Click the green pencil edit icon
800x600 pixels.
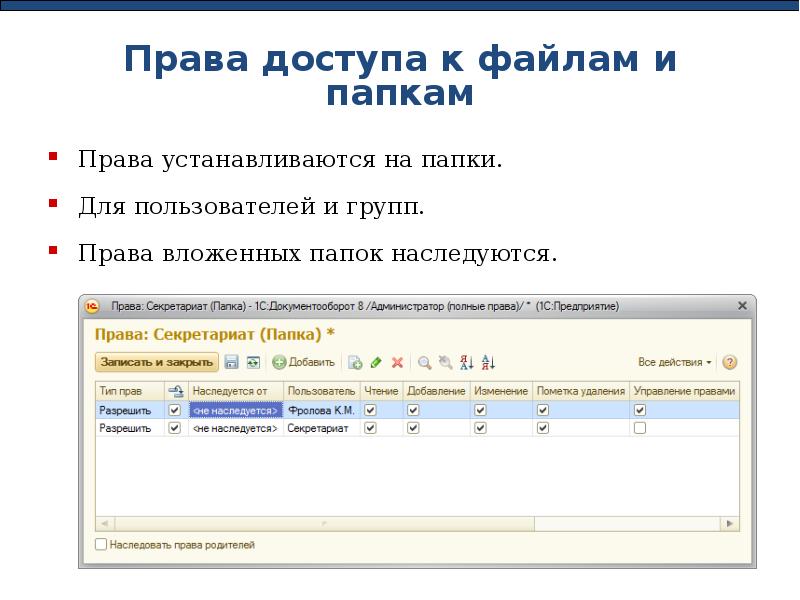tap(376, 362)
